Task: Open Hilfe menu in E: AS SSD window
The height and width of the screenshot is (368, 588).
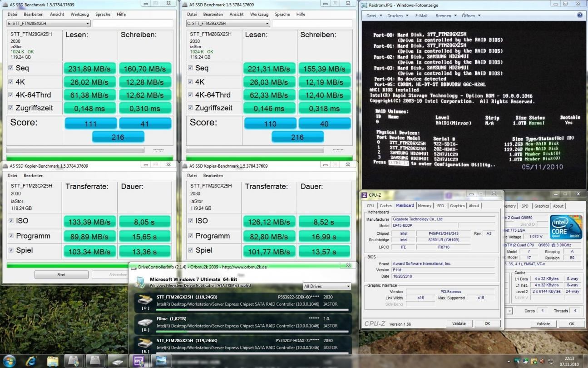Action: coord(121,14)
